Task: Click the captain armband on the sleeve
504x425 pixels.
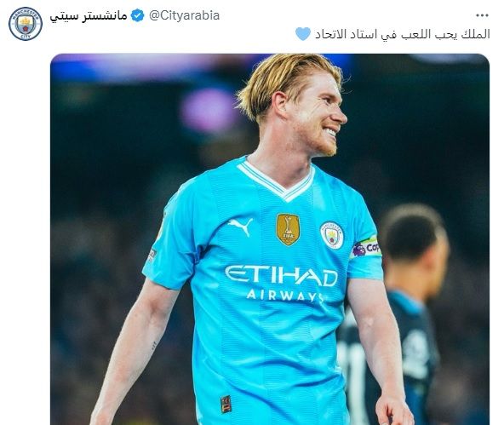Action: click(366, 248)
